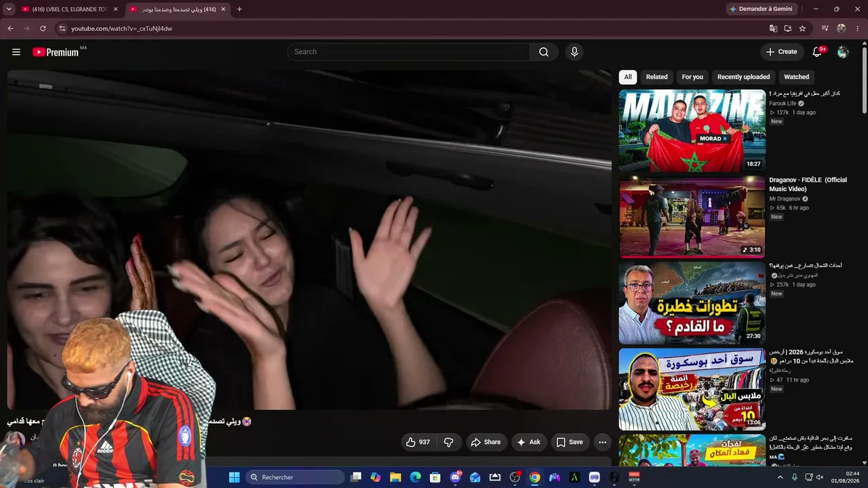Image resolution: width=868 pixels, height=488 pixels.
Task: Select the All filter chip
Action: [x=628, y=77]
